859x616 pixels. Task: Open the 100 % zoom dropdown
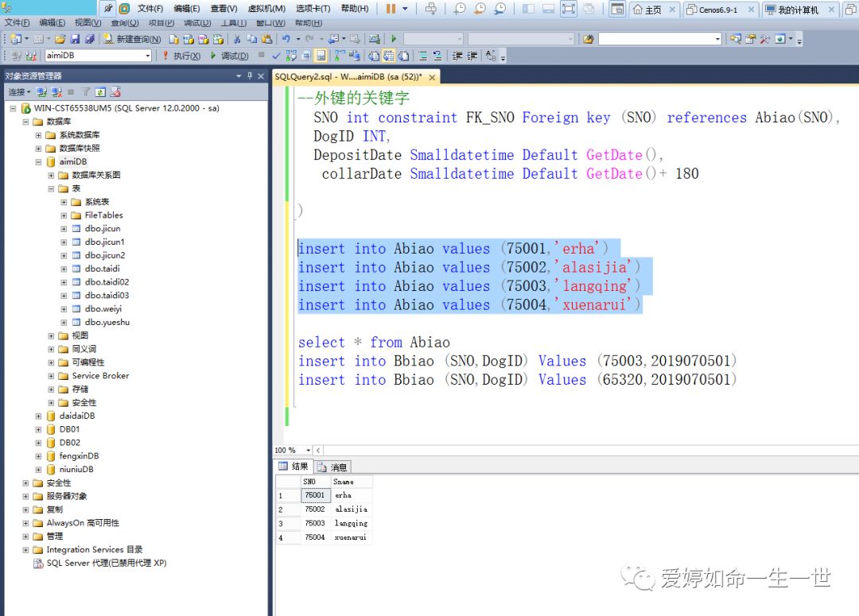click(308, 450)
